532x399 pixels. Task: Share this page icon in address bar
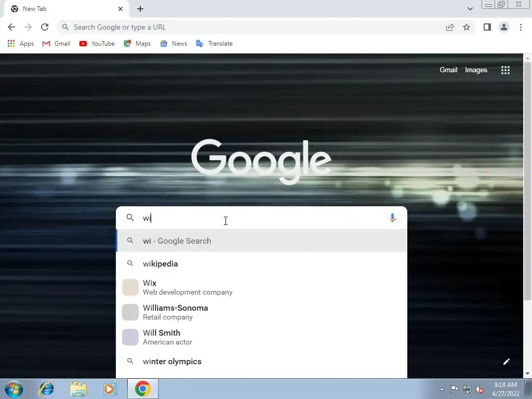[x=450, y=27]
